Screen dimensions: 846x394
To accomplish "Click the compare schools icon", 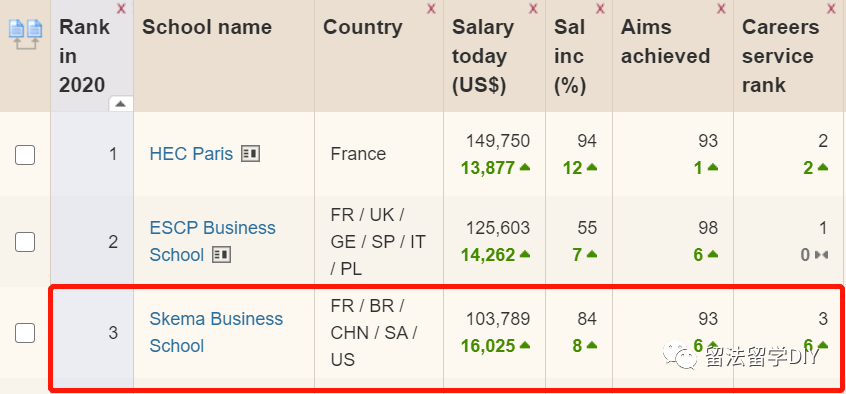I will tap(25, 35).
